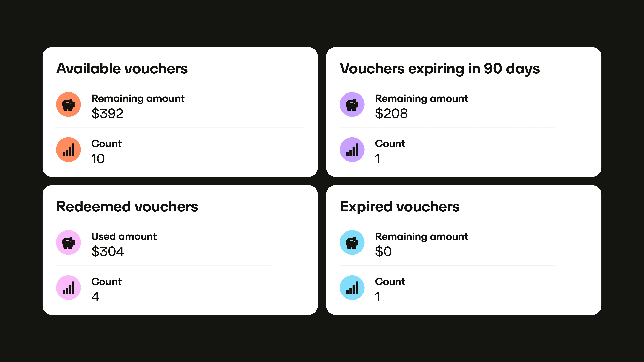Viewport: 644px width, 362px height.
Task: Click the Remaining amount label in Available vouchers
Action: point(138,98)
